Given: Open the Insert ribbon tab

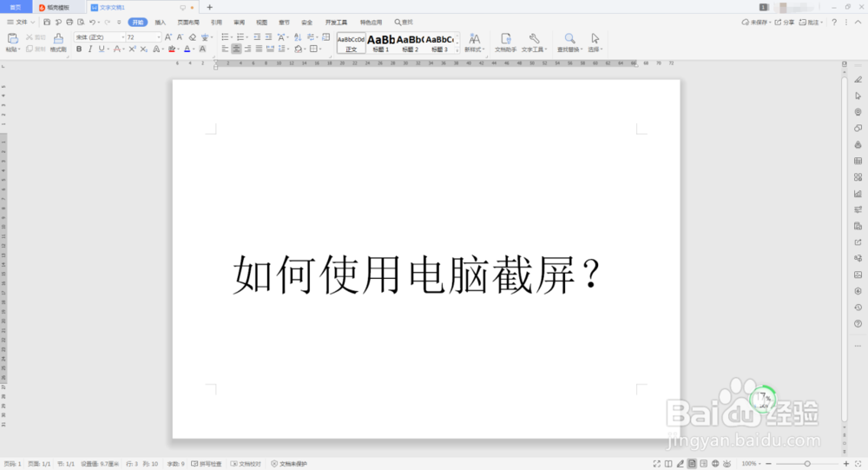Looking at the screenshot, I should 161,23.
